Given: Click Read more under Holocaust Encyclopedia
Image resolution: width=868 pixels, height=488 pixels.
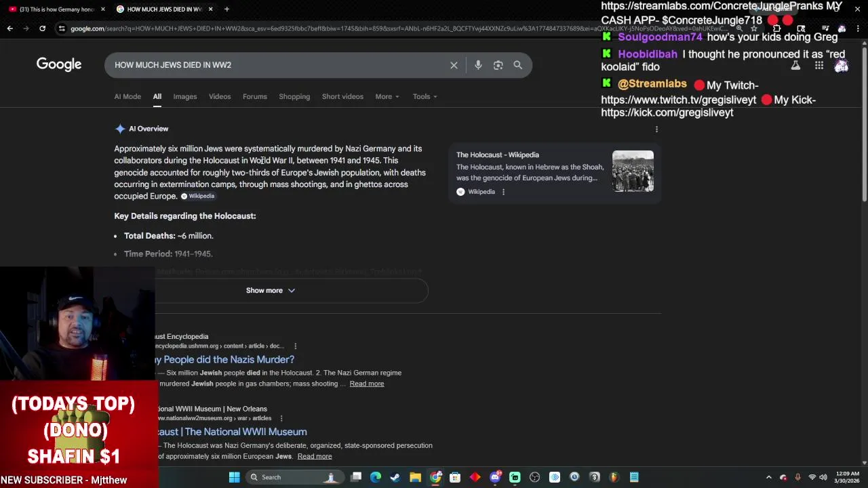Looking at the screenshot, I should (367, 384).
